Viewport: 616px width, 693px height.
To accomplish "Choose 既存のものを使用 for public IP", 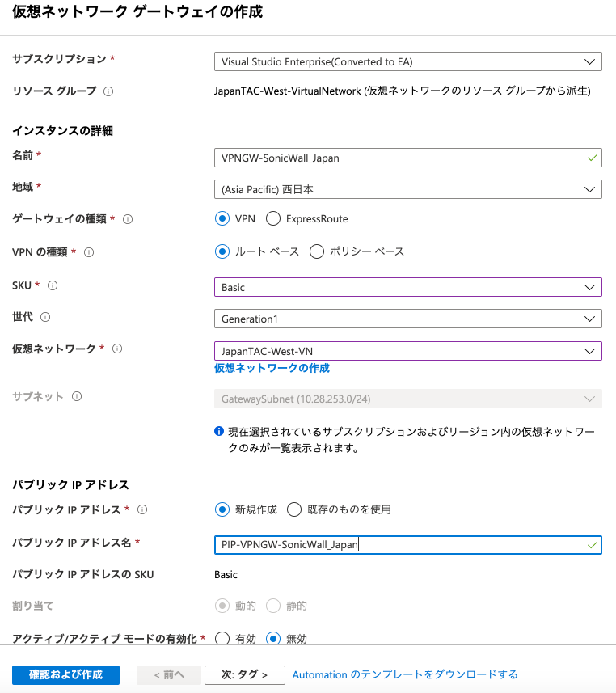I will 294,509.
